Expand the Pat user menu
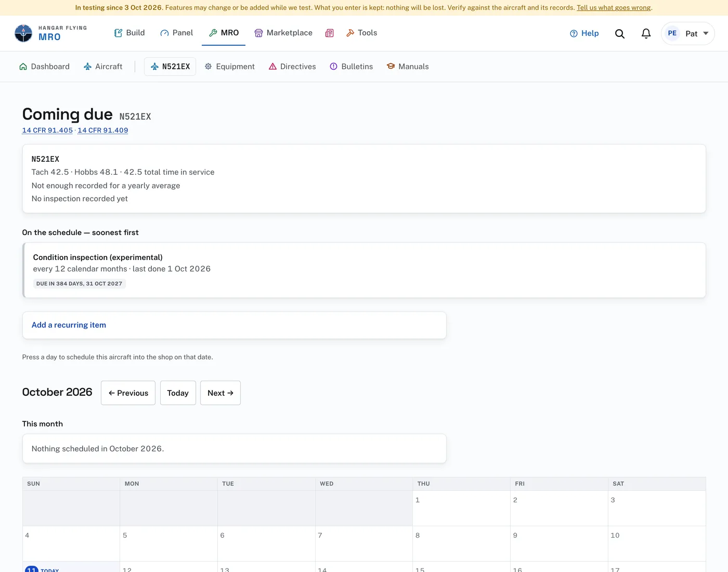The height and width of the screenshot is (572, 728). click(x=688, y=33)
